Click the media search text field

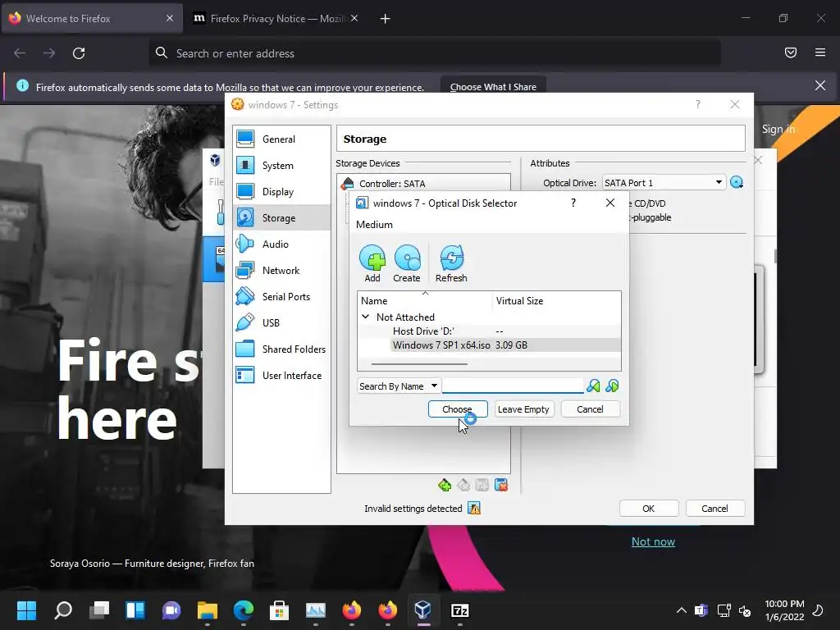click(x=513, y=386)
